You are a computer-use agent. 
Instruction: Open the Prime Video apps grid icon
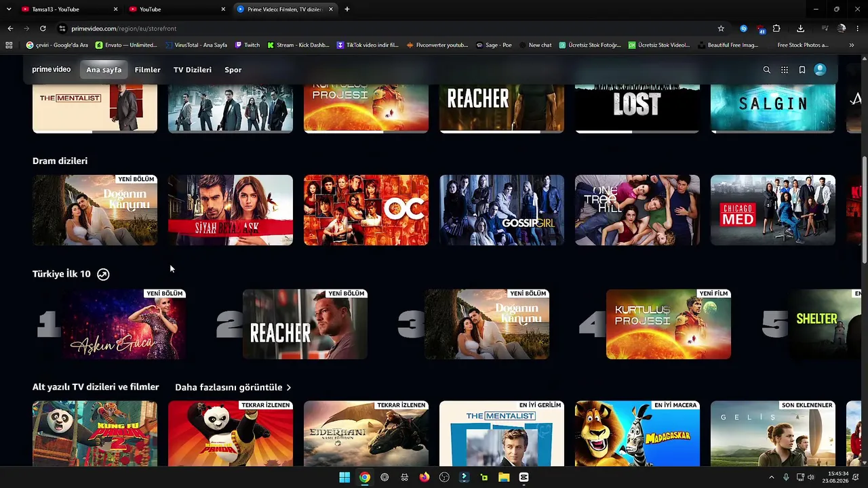(785, 70)
